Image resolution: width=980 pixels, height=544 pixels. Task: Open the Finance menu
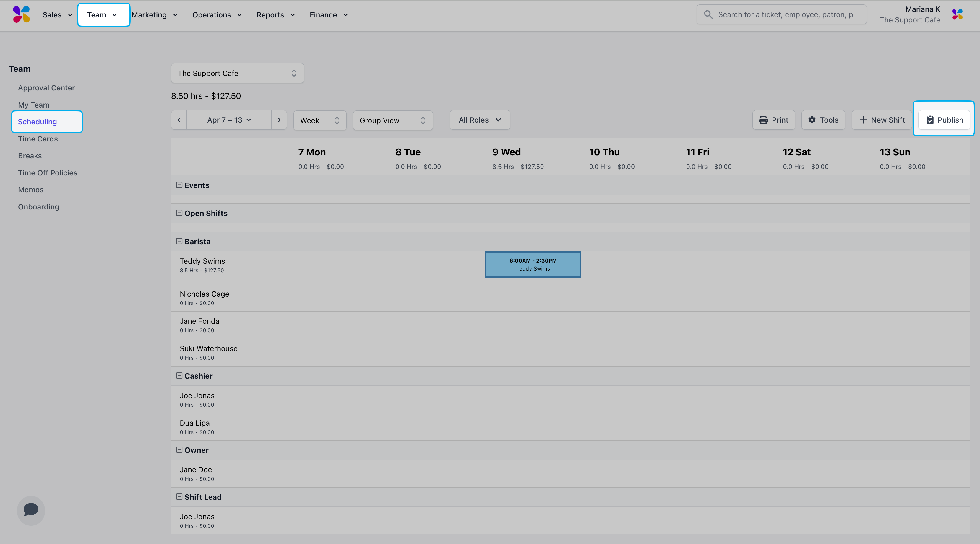click(x=328, y=15)
